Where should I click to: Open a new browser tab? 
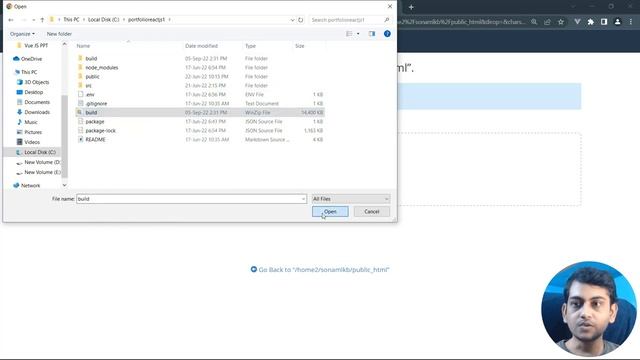tap(411, 7)
